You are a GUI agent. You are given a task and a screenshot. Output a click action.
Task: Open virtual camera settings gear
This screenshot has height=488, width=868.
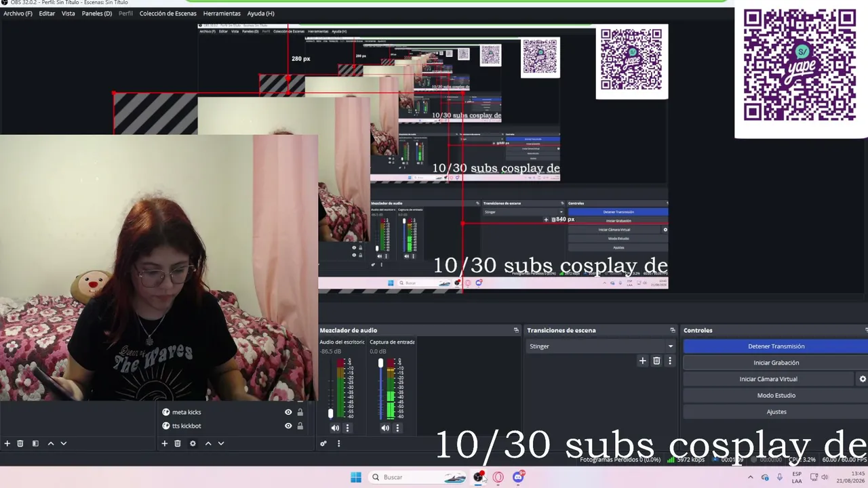[863, 379]
